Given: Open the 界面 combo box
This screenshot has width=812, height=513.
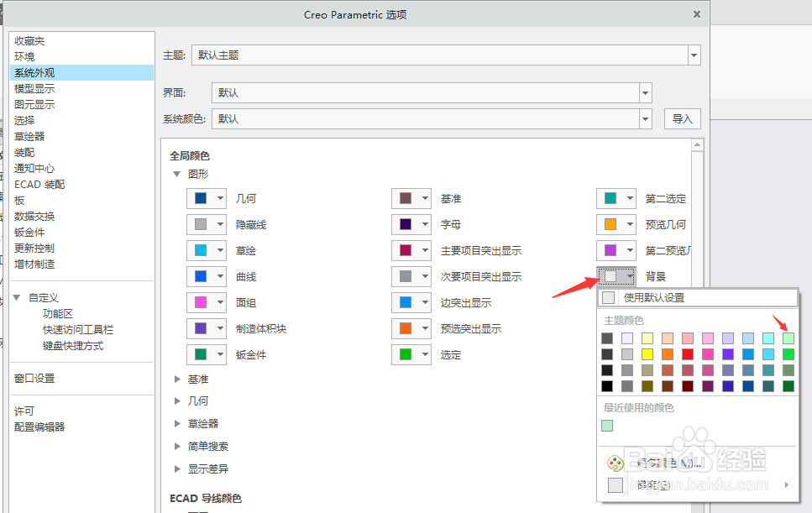Looking at the screenshot, I should click(x=432, y=93).
